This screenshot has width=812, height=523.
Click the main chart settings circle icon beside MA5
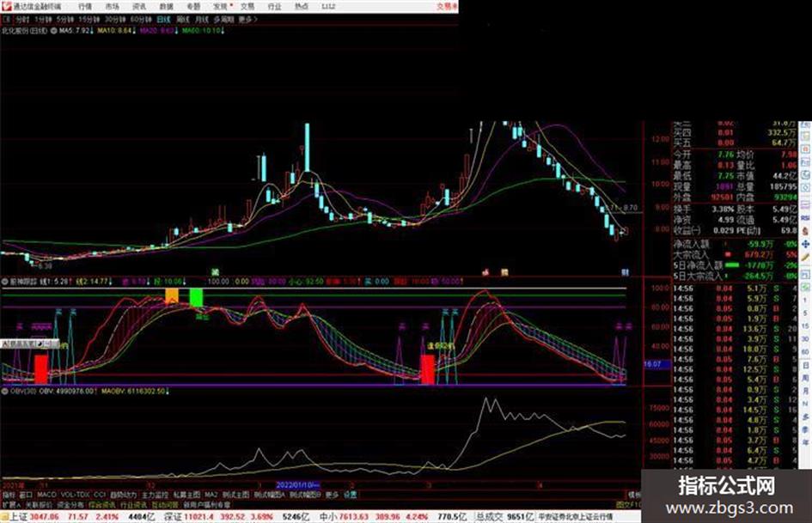(x=53, y=31)
